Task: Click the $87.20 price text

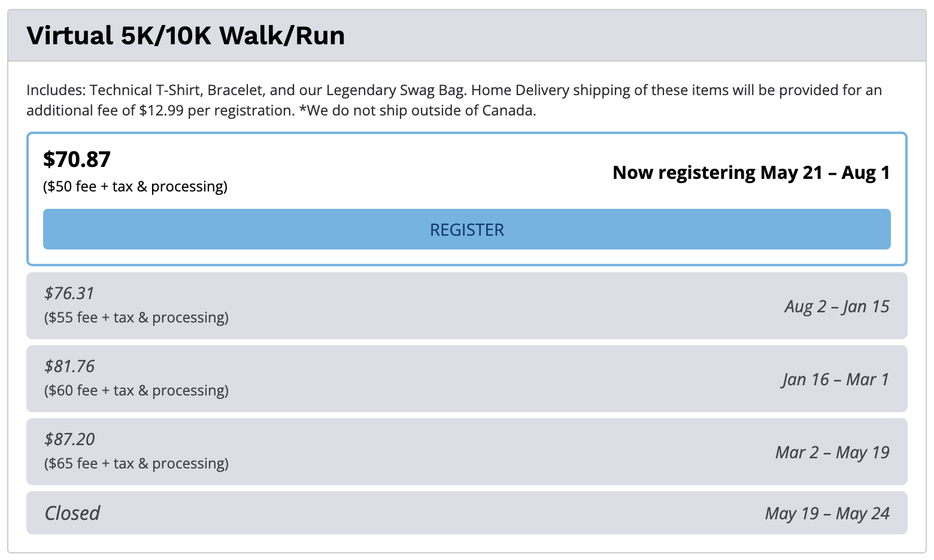Action: click(x=69, y=439)
